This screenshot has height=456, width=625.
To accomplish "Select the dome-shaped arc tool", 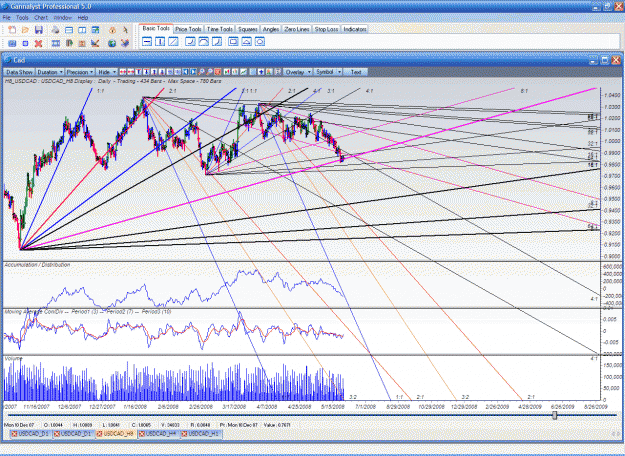I will pyautogui.click(x=203, y=41).
